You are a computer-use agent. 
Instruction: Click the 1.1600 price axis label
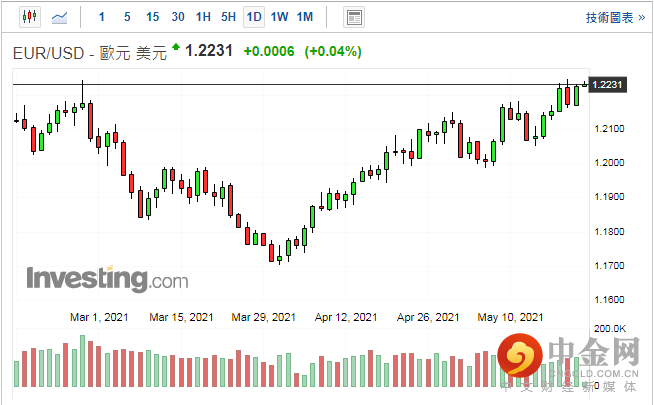point(609,299)
